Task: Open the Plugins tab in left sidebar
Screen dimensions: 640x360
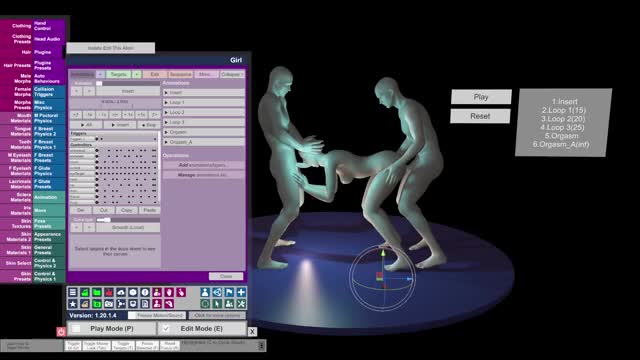Action: click(x=49, y=52)
